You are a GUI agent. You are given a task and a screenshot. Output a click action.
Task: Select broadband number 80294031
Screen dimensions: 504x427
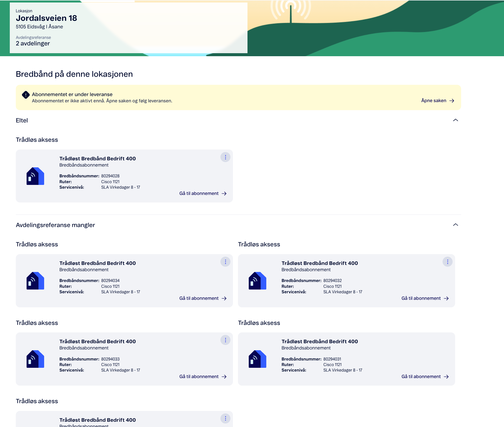coord(332,359)
